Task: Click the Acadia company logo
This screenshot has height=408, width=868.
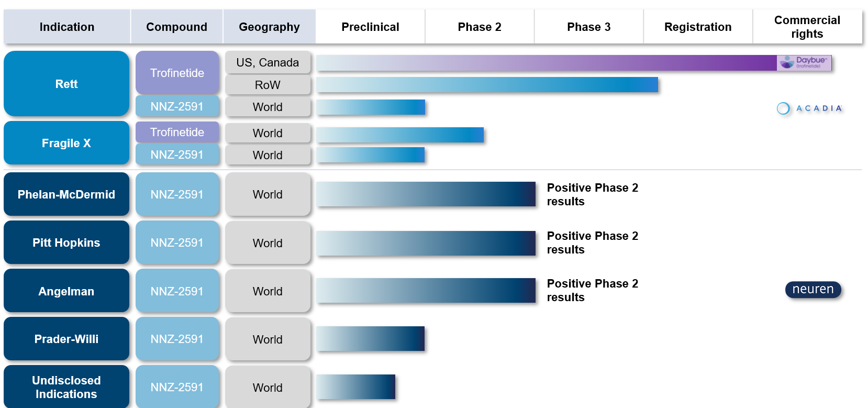Action: pyautogui.click(x=809, y=108)
